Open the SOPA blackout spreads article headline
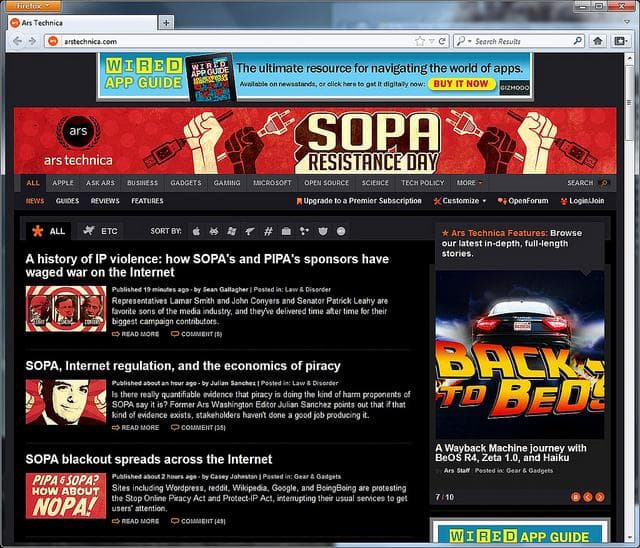 pyautogui.click(x=149, y=459)
